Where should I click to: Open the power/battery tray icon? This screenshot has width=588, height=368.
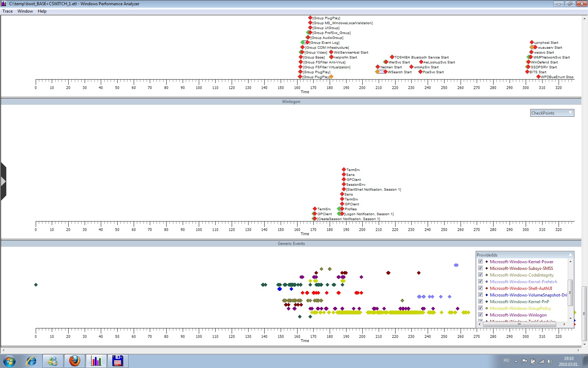point(533,361)
